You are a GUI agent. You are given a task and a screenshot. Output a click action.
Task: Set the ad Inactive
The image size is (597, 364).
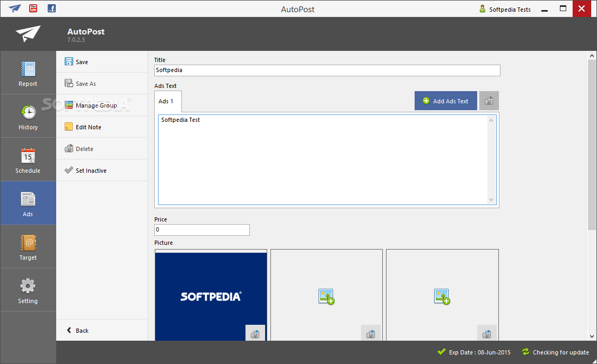pos(102,170)
